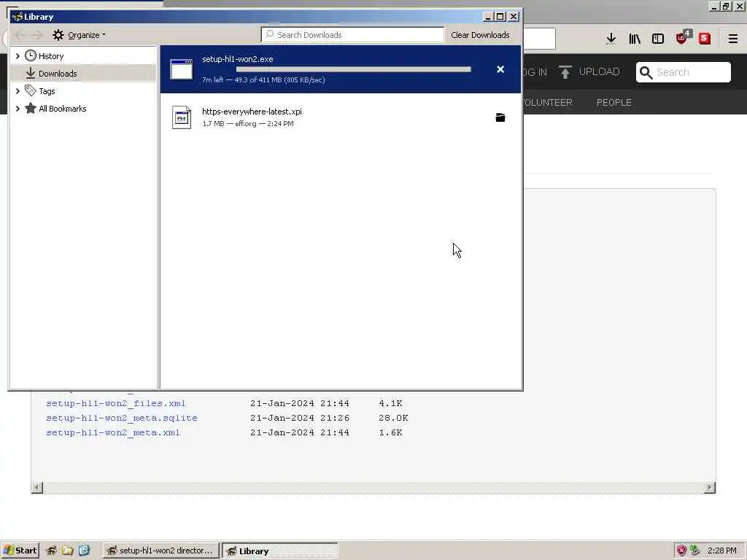Viewport: 747px width, 560px height.
Task: Expand the History tree node
Action: coord(18,55)
